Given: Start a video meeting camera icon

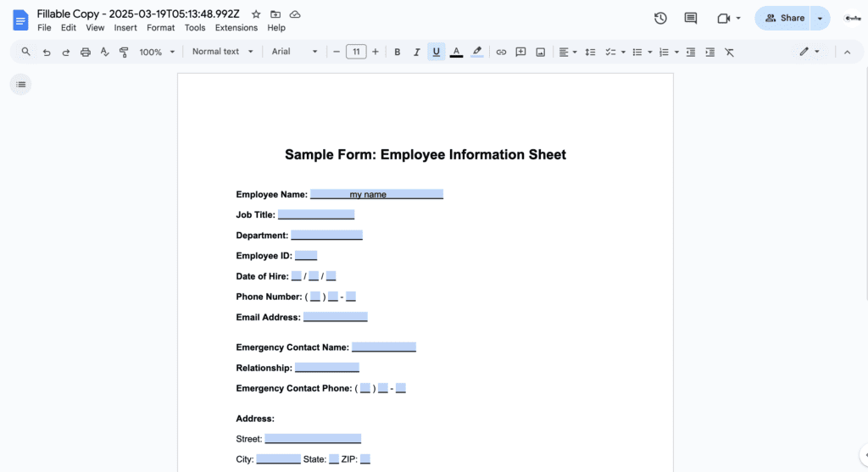Looking at the screenshot, I should [723, 19].
